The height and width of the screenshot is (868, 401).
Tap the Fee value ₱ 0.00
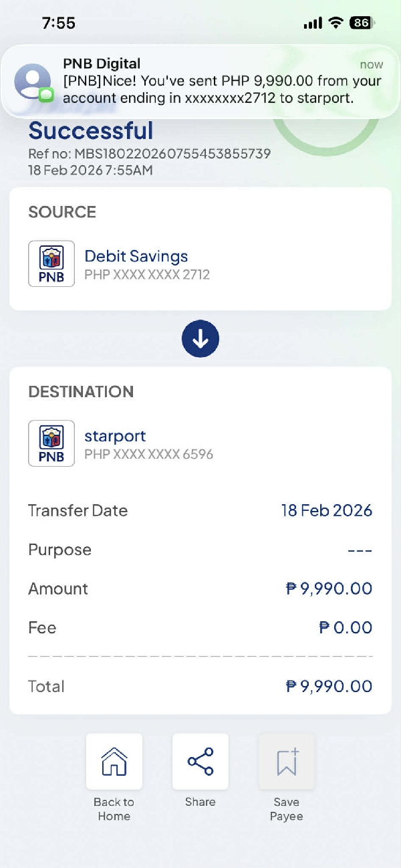point(346,628)
